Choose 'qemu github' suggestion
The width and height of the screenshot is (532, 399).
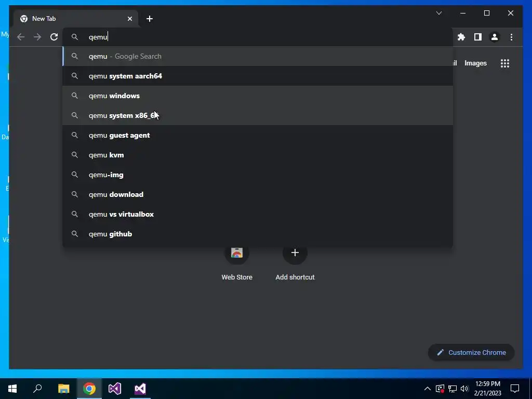point(258,234)
